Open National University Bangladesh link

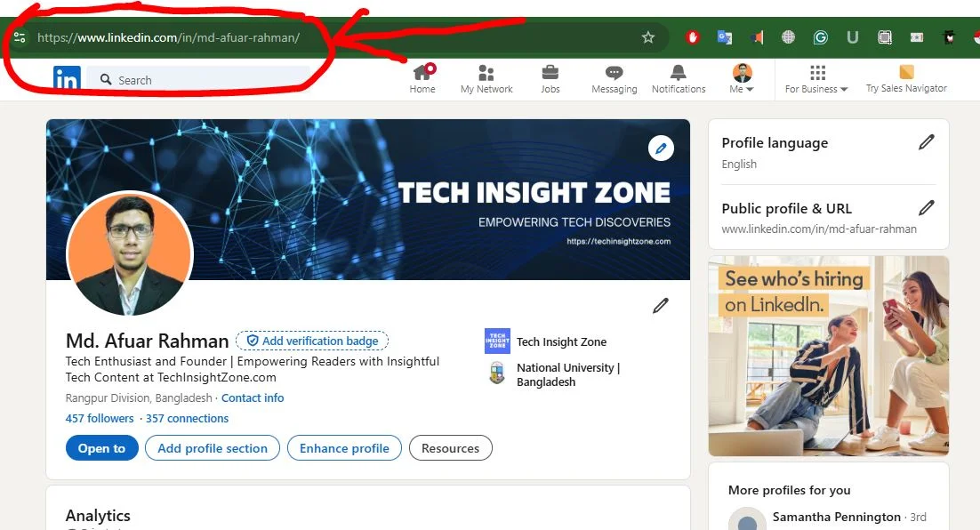click(568, 374)
